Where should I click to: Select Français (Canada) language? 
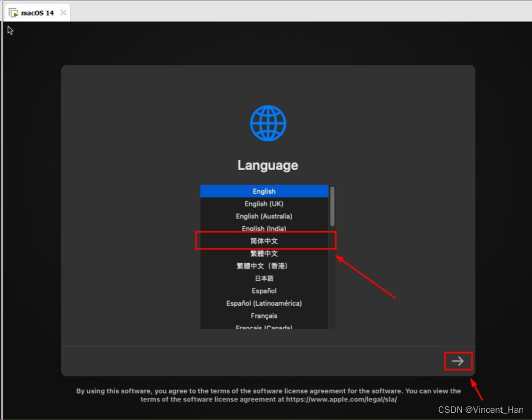click(x=264, y=327)
